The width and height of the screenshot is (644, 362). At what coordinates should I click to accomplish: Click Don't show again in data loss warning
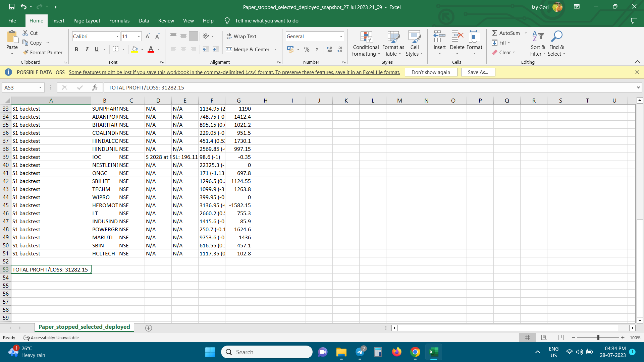point(431,72)
